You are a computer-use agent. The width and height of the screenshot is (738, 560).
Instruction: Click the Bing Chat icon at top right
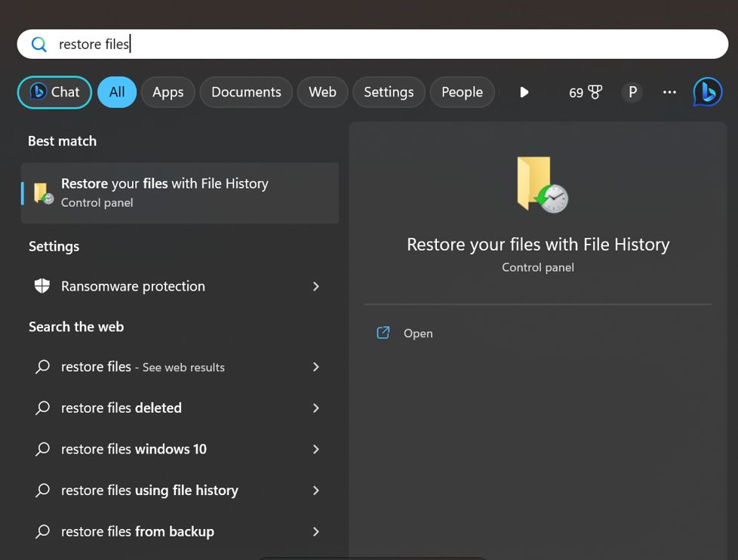(707, 92)
